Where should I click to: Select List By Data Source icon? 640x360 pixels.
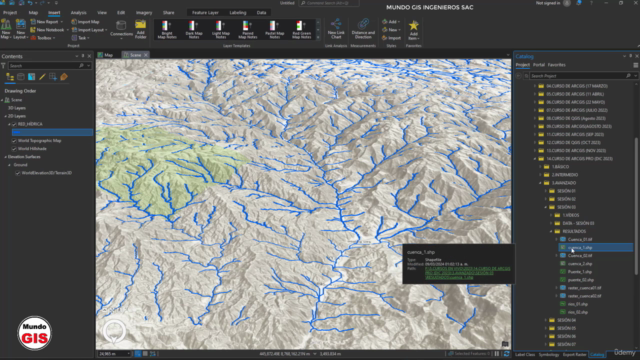pyautogui.click(x=21, y=77)
